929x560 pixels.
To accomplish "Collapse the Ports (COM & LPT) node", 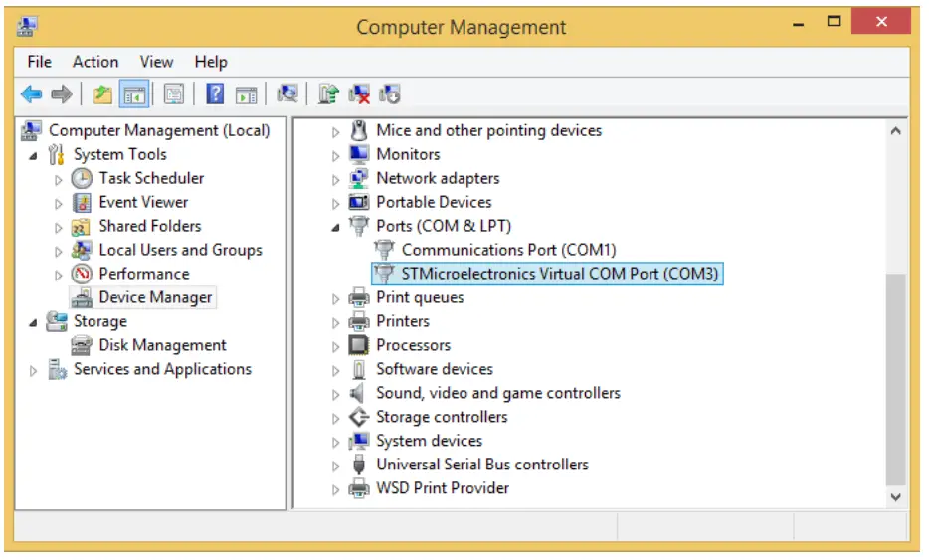I will pyautogui.click(x=335, y=227).
